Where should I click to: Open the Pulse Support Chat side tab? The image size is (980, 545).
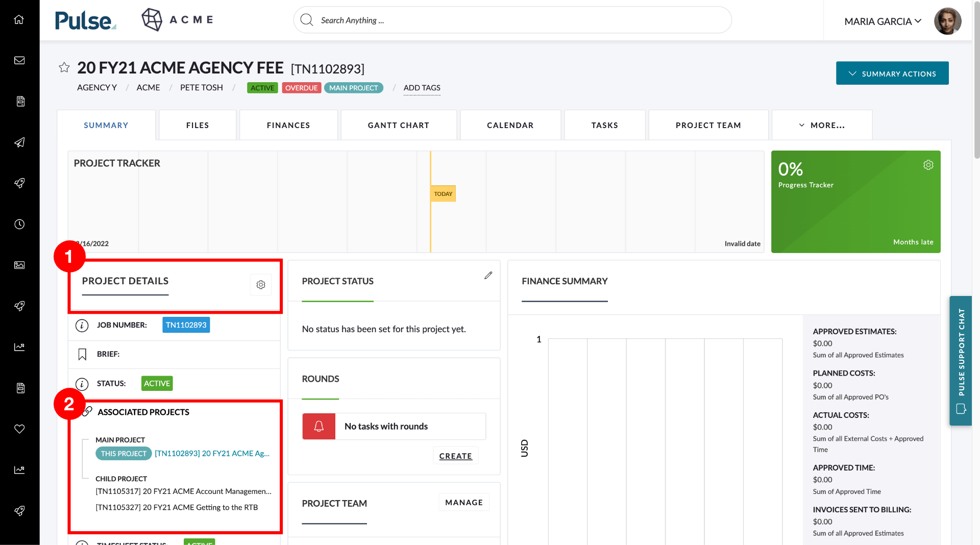tap(961, 361)
